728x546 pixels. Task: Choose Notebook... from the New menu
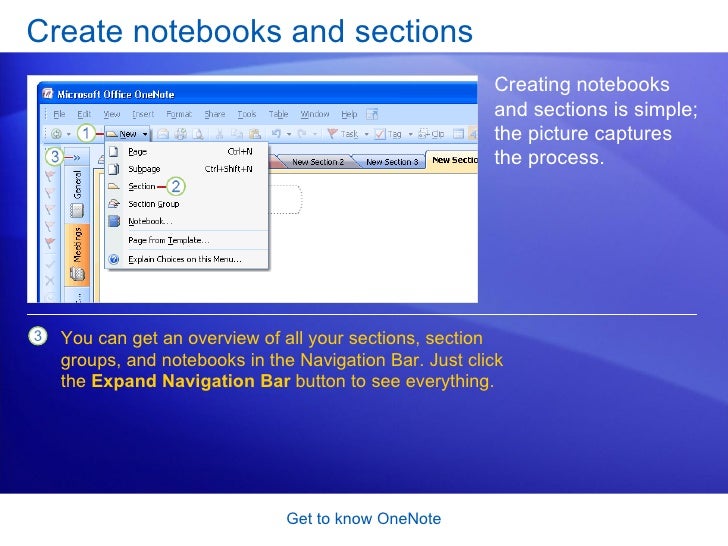[x=187, y=221]
